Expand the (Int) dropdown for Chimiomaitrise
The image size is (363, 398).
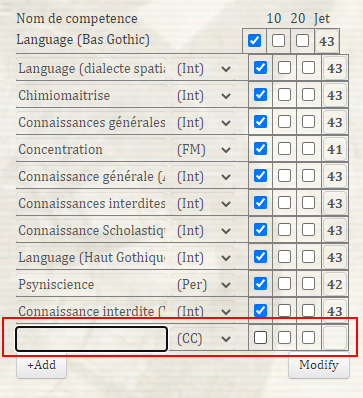click(x=203, y=96)
